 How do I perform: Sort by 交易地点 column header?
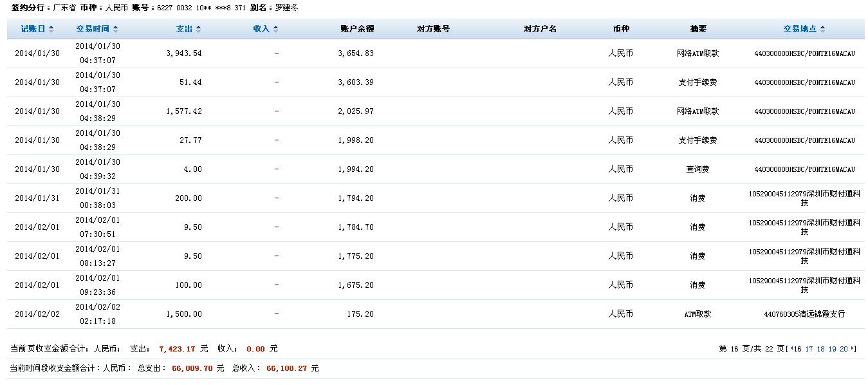[x=800, y=29]
